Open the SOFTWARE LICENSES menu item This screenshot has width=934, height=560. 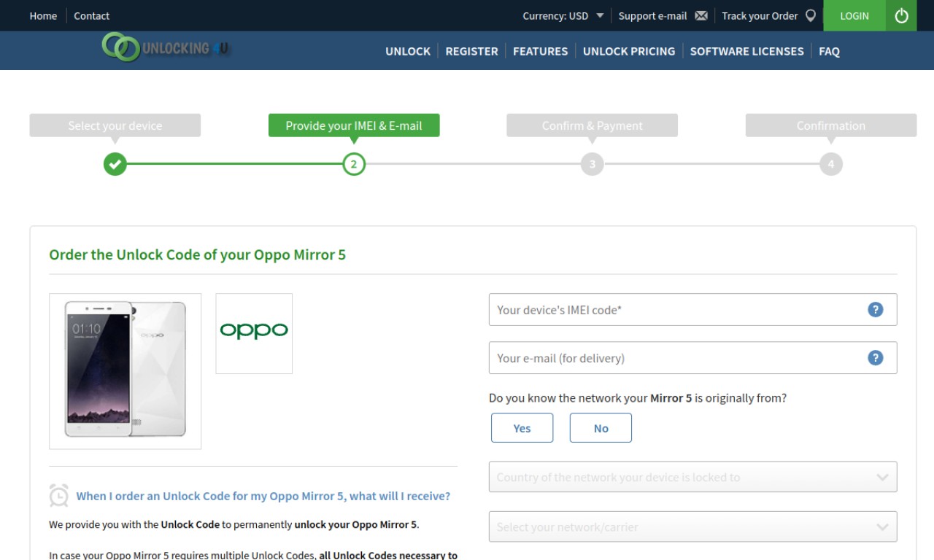pyautogui.click(x=747, y=51)
